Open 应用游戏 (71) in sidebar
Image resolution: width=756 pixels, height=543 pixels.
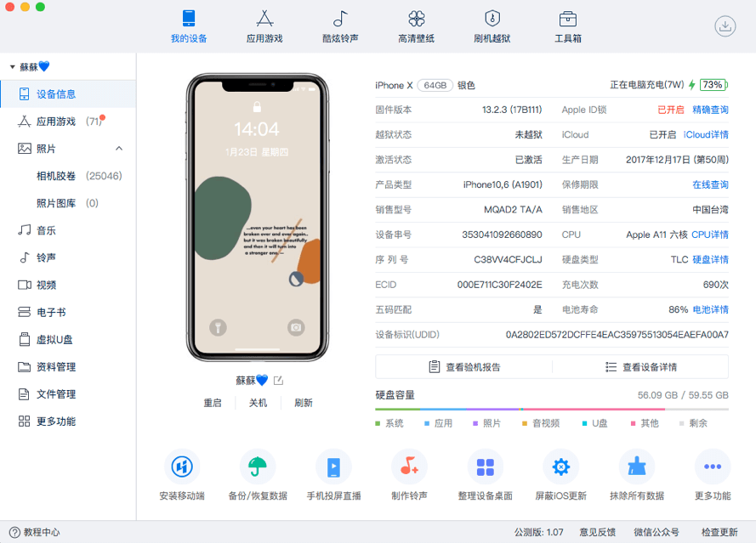68,122
